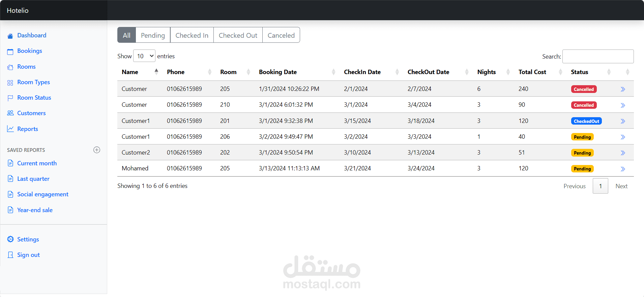The image size is (644, 297).
Task: Select checkout date 3/18/2024 cell
Action: (421, 121)
